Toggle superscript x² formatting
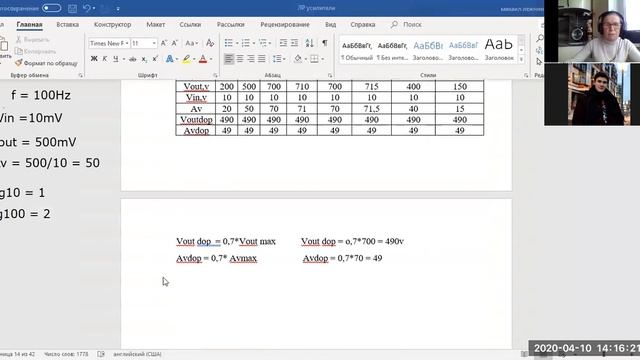640x360 pixels. click(155, 59)
